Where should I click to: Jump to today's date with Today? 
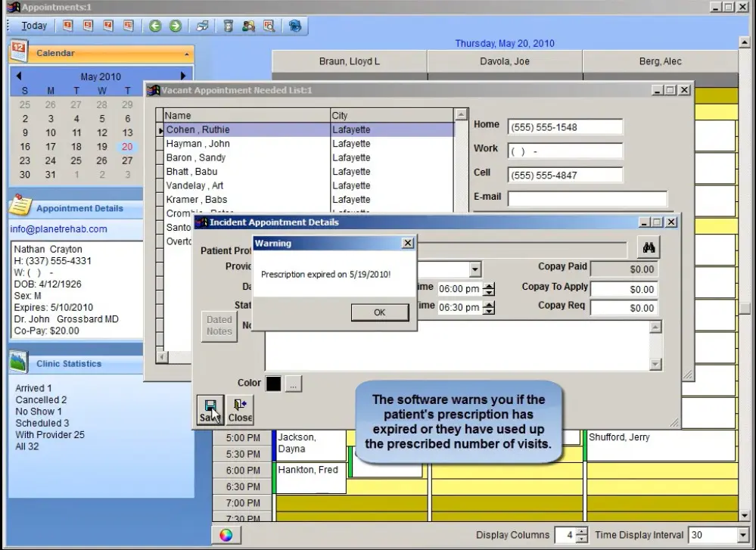click(x=33, y=25)
